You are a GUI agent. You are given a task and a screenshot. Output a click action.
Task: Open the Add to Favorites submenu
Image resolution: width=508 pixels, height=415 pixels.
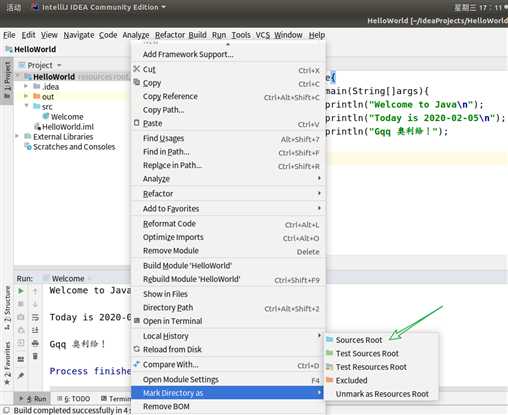[x=228, y=209]
